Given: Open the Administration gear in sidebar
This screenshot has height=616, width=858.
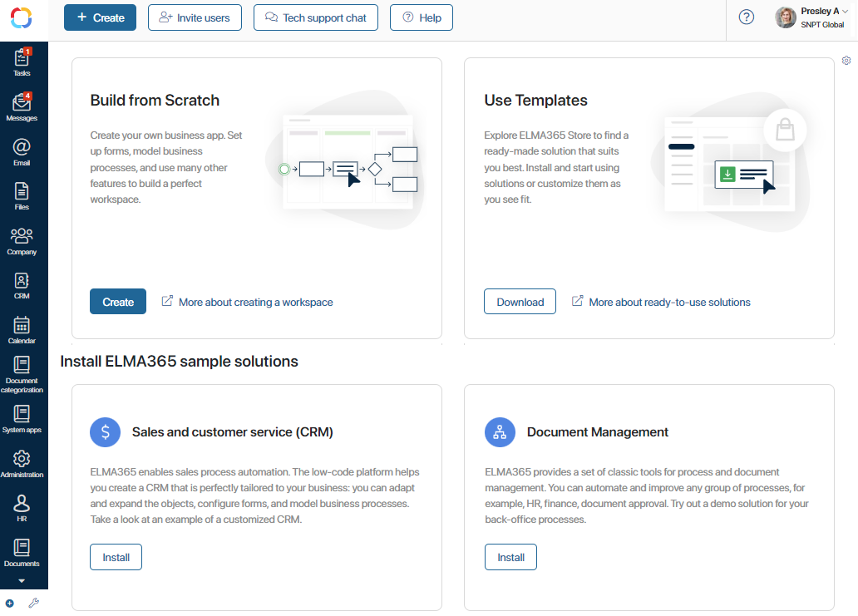Looking at the screenshot, I should tap(22, 464).
